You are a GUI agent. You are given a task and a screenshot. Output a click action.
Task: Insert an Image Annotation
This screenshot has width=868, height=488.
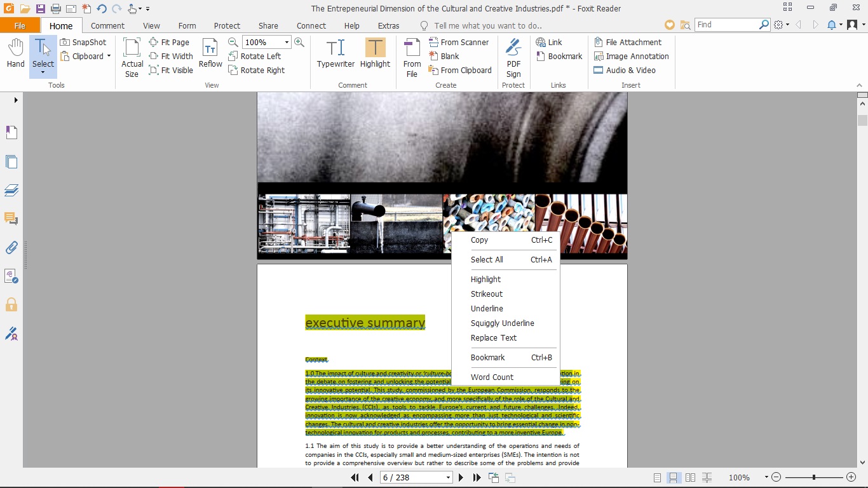pyautogui.click(x=632, y=56)
